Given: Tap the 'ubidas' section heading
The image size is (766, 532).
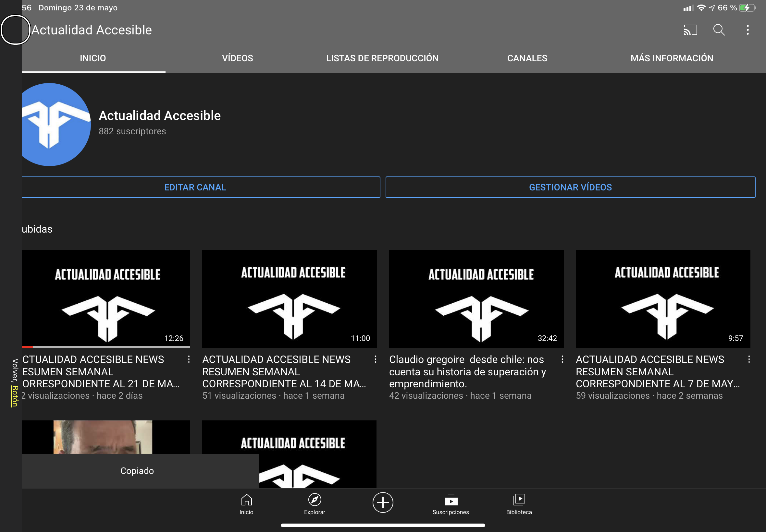Looking at the screenshot, I should [x=37, y=229].
